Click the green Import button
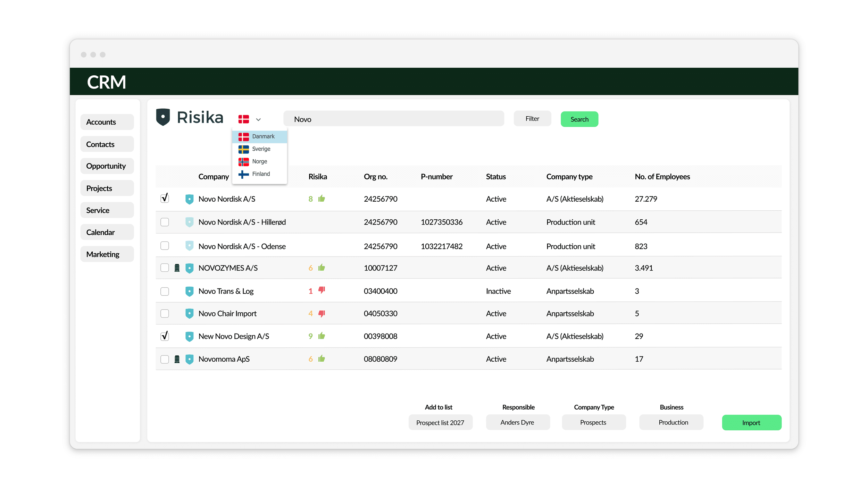 [x=752, y=422]
